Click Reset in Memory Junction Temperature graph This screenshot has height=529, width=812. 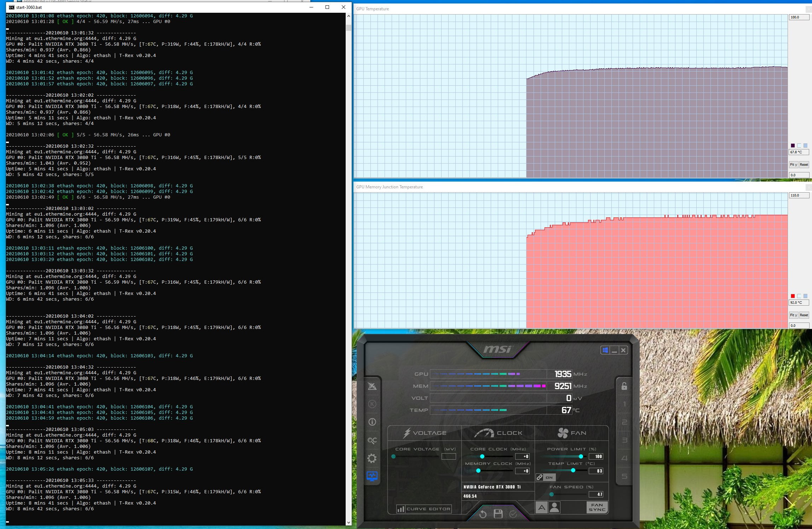coord(804,315)
